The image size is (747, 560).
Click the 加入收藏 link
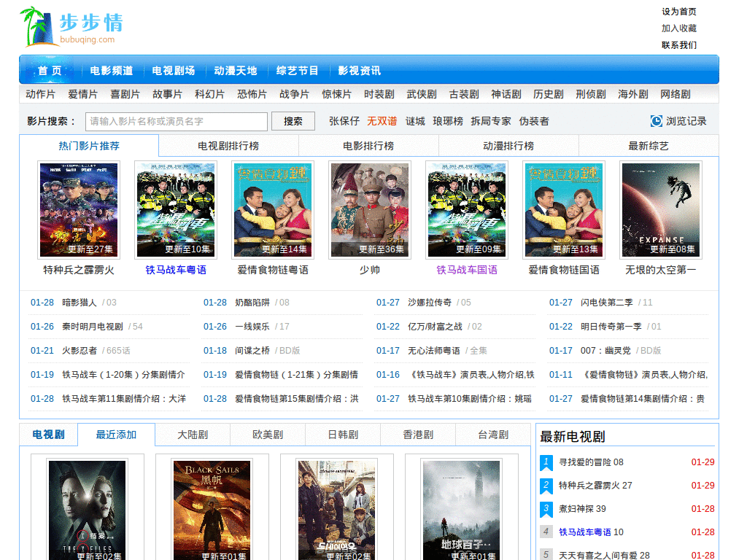679,28
